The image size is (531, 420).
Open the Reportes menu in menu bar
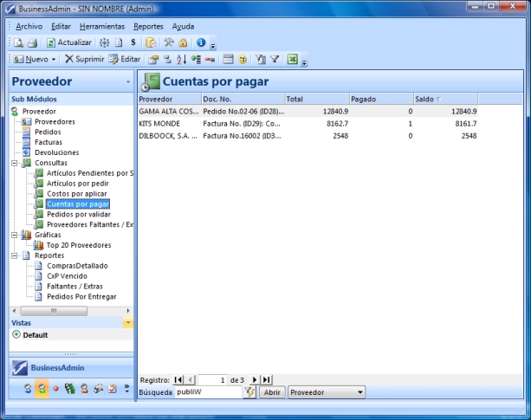[x=148, y=27]
